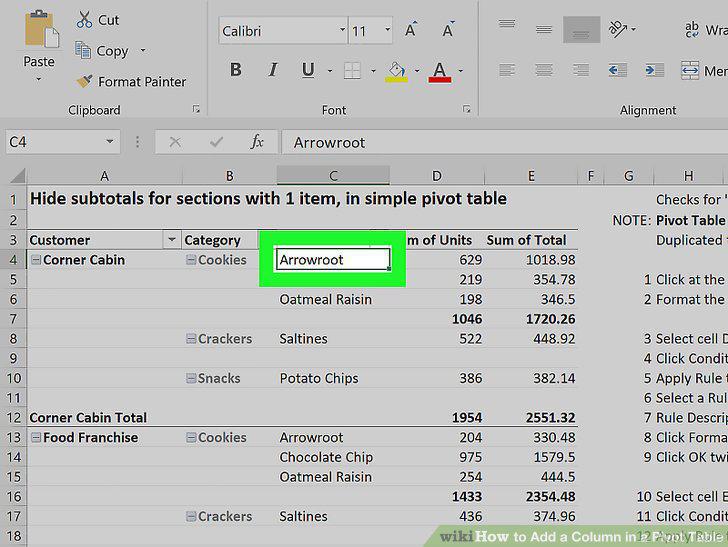Align text right
The image size is (728, 547).
click(x=581, y=70)
